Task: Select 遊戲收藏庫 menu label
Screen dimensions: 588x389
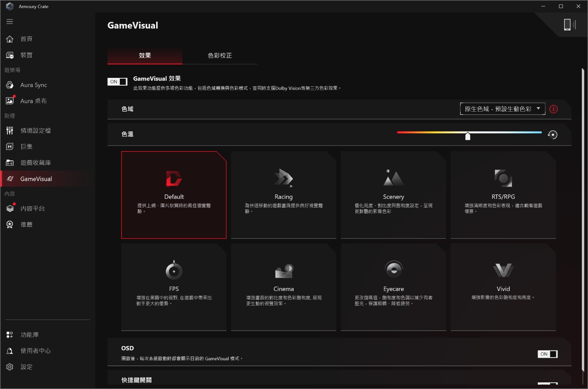Action: [x=36, y=163]
